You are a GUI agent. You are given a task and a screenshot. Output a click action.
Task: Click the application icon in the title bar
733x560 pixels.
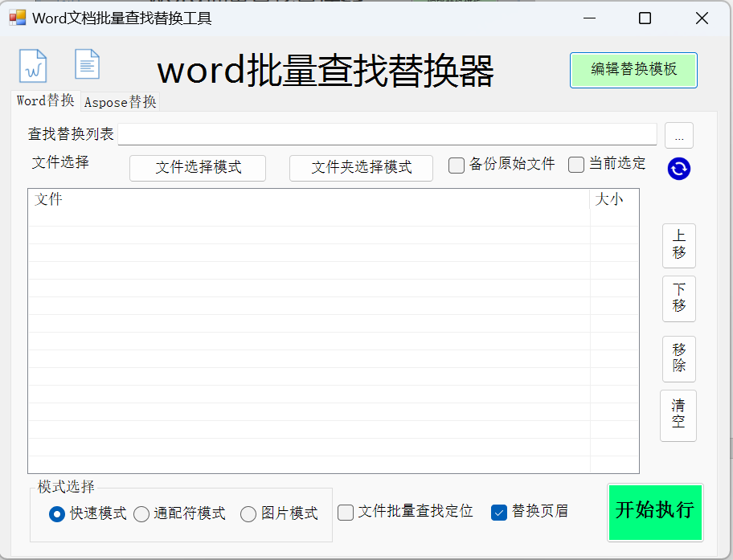pos(17,17)
